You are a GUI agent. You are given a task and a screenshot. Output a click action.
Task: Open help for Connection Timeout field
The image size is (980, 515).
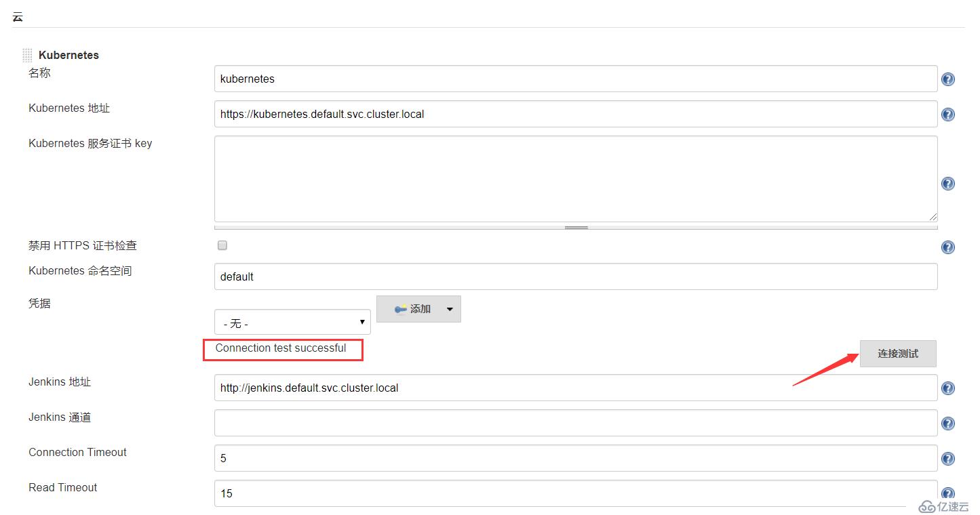coord(948,459)
